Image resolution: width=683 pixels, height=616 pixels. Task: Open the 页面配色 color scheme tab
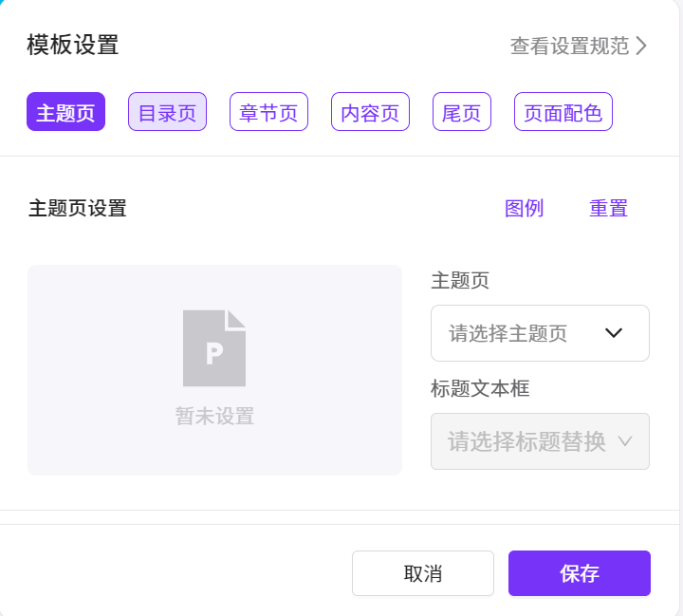pos(563,112)
